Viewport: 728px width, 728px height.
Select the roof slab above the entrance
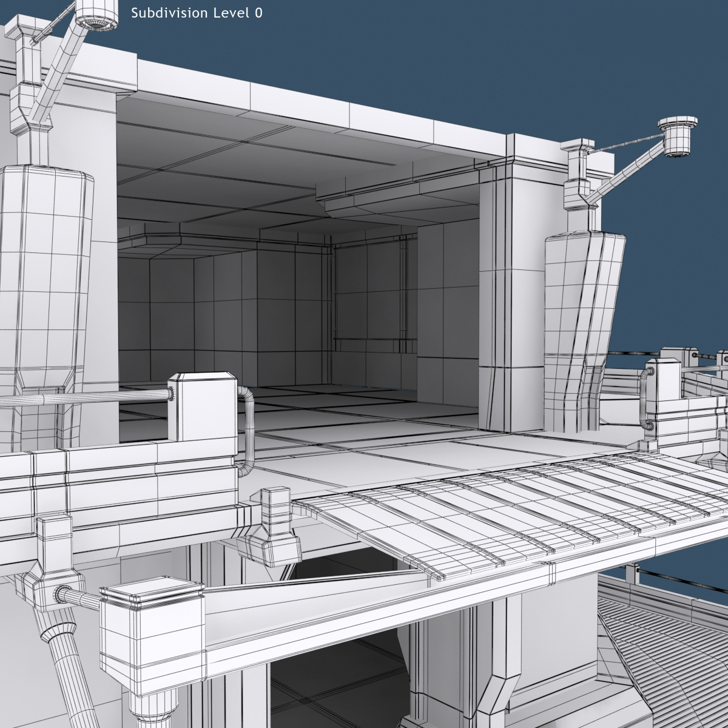click(303, 97)
